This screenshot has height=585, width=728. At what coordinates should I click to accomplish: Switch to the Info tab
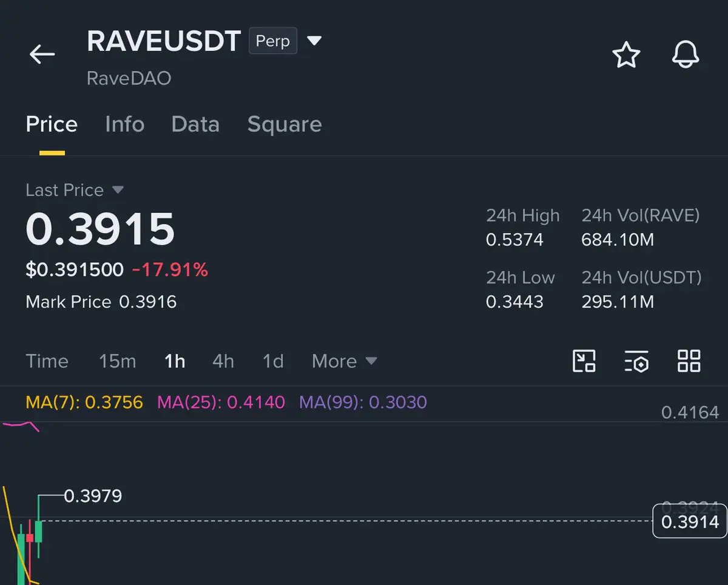click(x=124, y=124)
